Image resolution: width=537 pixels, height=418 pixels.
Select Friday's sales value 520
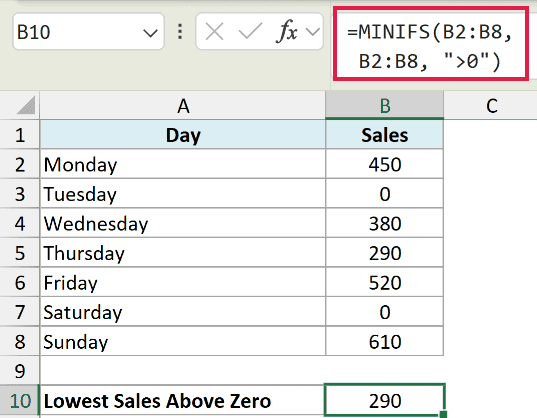coord(384,282)
